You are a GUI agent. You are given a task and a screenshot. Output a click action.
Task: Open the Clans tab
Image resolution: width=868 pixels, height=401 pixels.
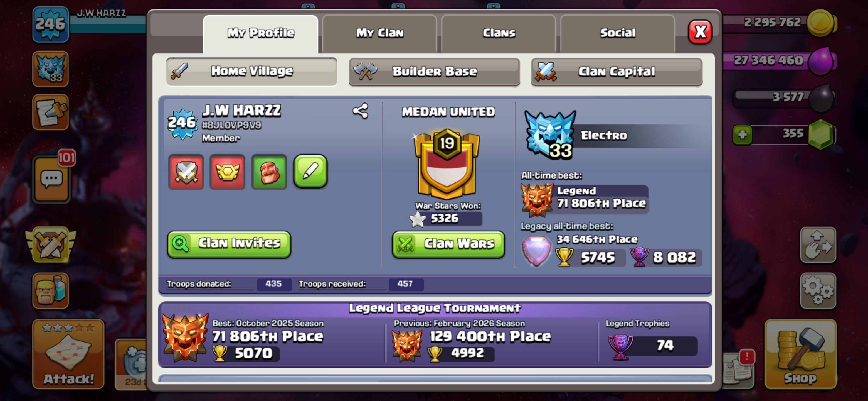tap(498, 33)
